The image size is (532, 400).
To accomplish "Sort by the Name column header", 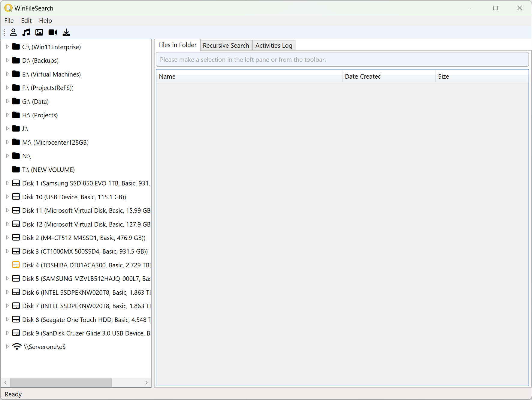I will [249, 76].
